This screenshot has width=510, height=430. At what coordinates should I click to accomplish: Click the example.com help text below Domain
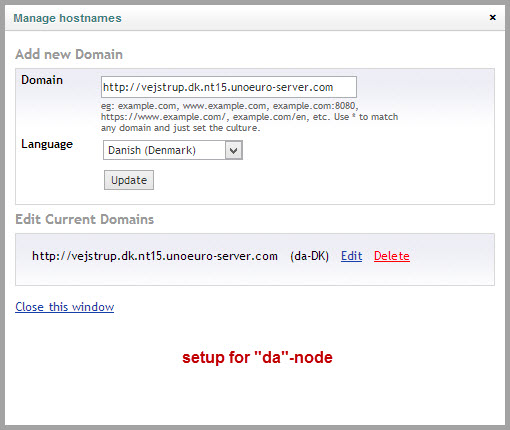(249, 117)
